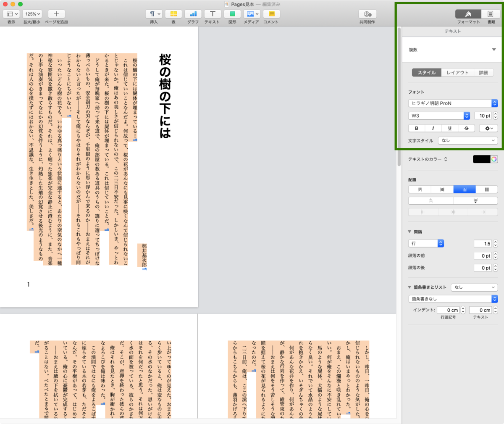This screenshot has height=424, width=504.
Task: Open the 125% zoom dropdown
Action: (32, 14)
